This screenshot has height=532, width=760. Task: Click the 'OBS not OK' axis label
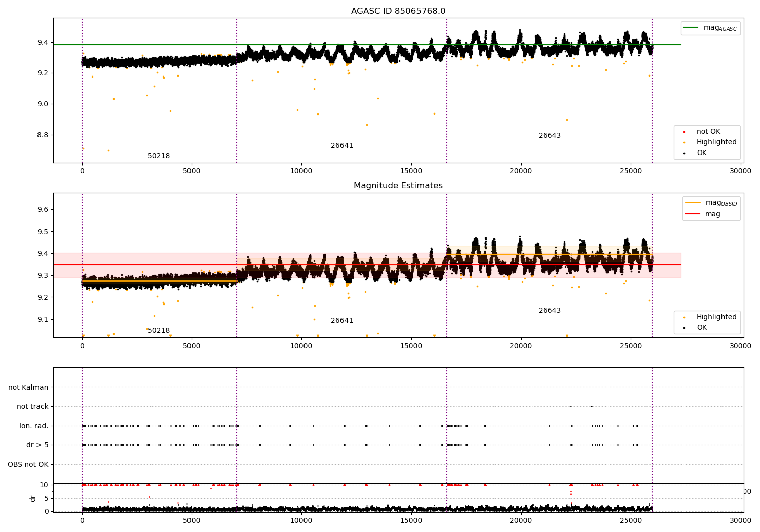28,465
